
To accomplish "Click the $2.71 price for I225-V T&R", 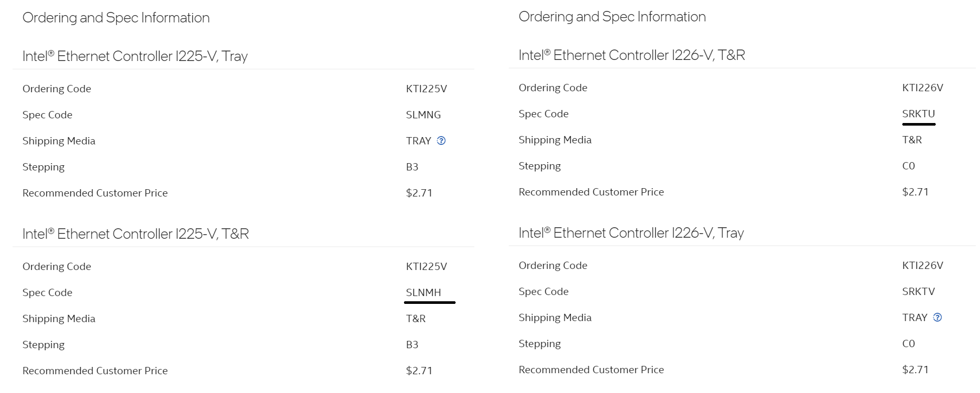I will click(x=419, y=371).
